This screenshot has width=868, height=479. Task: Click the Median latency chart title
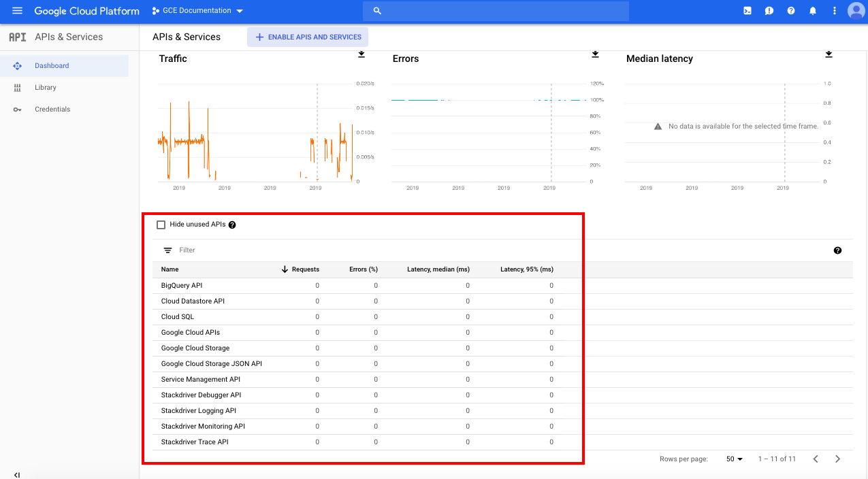pyautogui.click(x=660, y=59)
